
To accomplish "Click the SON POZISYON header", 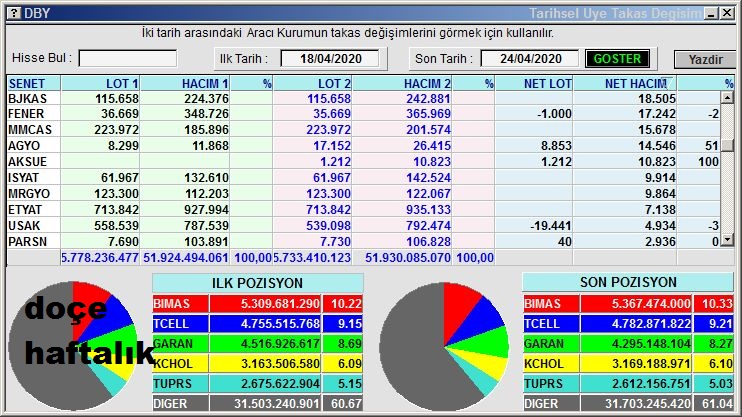I will pyautogui.click(x=628, y=282).
